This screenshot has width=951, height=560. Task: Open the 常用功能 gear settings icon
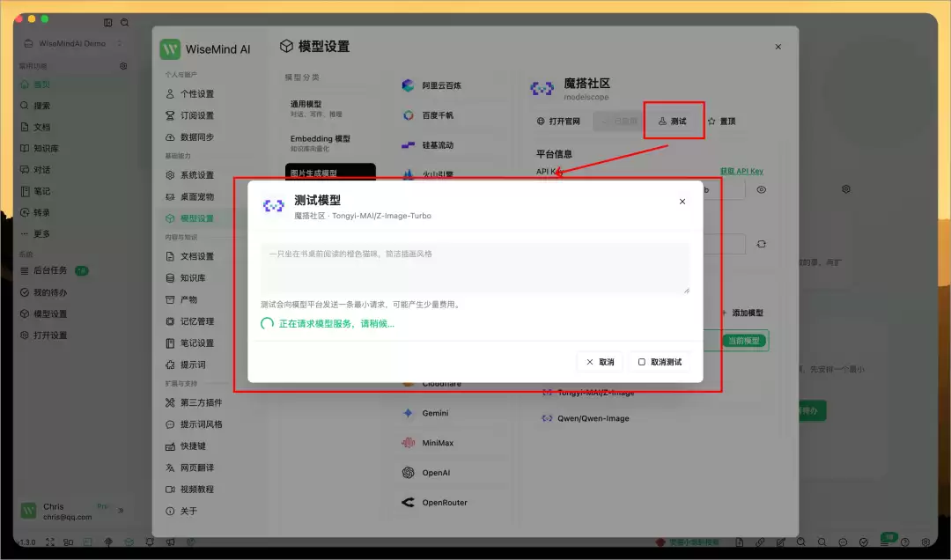point(123,65)
